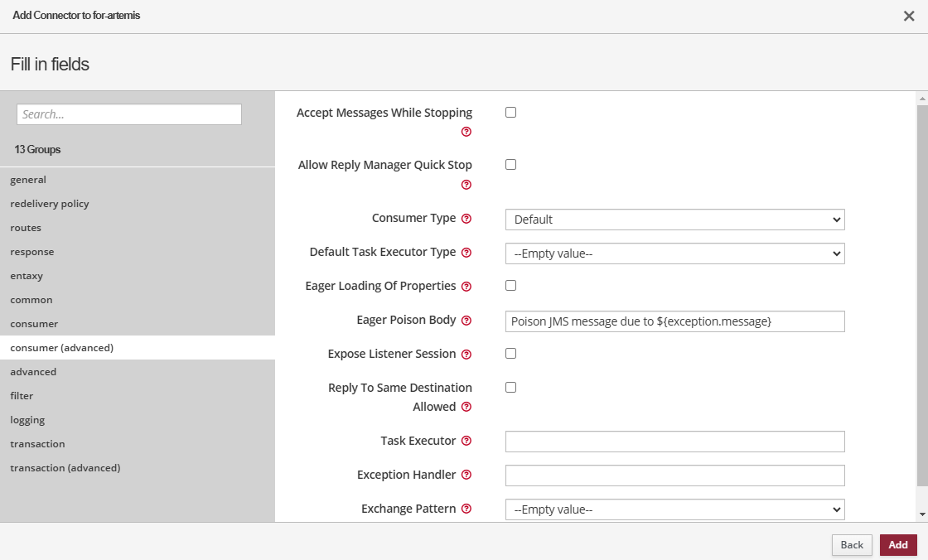Image resolution: width=928 pixels, height=560 pixels.
Task: Select the redelivery policy group
Action: point(50,204)
